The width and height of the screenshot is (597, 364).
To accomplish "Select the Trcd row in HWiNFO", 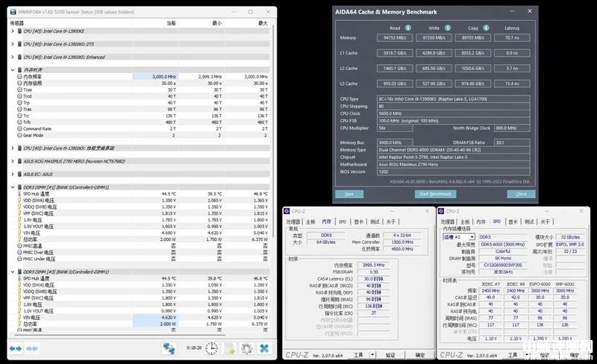I will [x=143, y=96].
